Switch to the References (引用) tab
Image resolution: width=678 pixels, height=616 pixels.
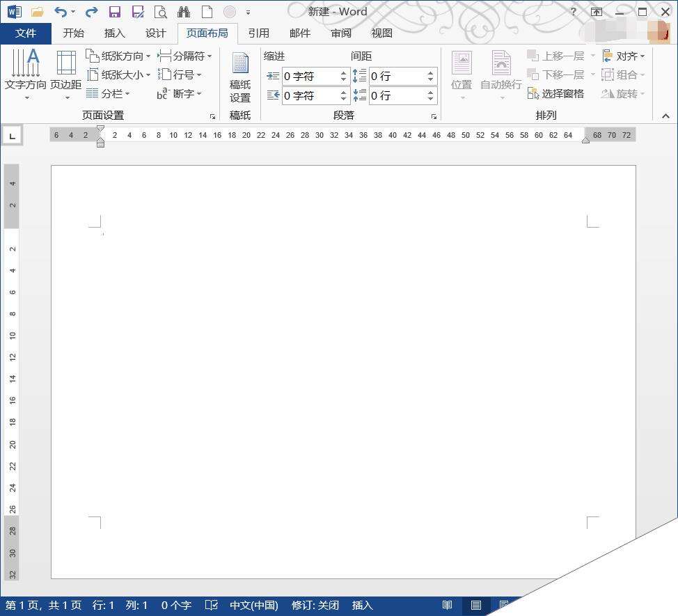click(258, 33)
